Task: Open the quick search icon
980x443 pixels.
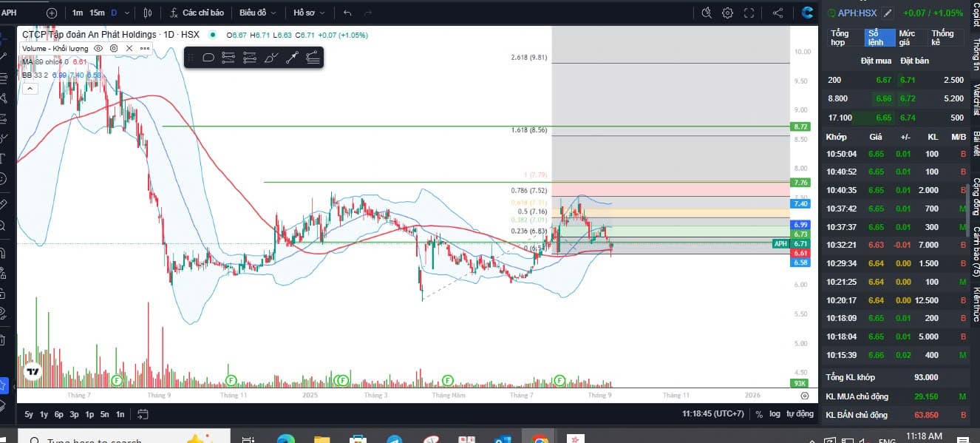Action: tap(707, 13)
